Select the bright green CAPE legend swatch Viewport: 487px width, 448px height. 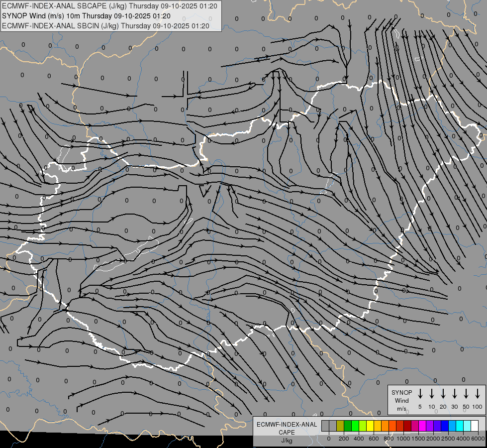click(x=355, y=426)
